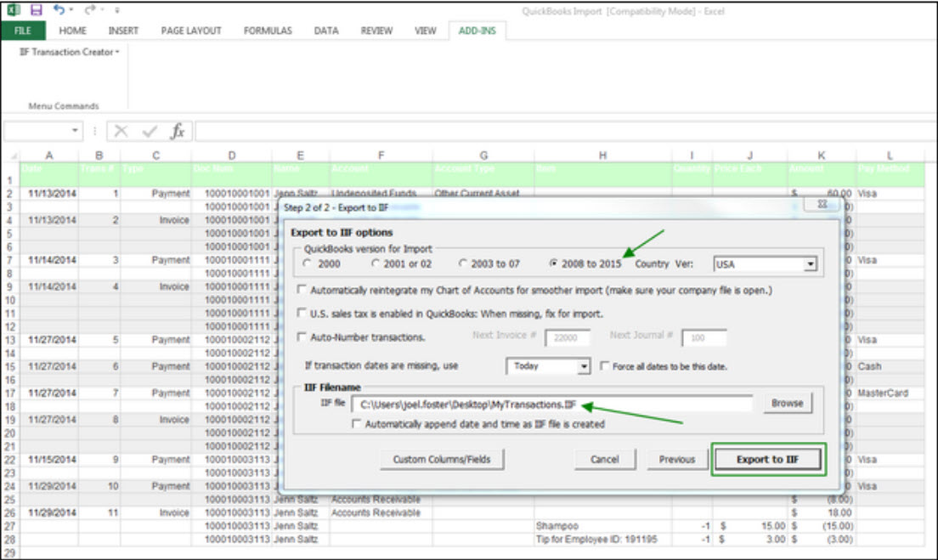The image size is (938, 560).
Task: Switch to the DATA tab
Action: [x=326, y=31]
